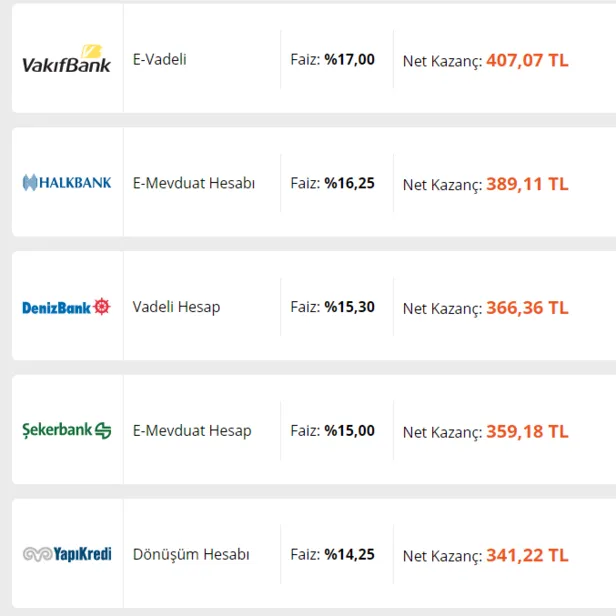The image size is (616, 616).
Task: Click the %17,00 interest rate
Action: click(x=349, y=59)
